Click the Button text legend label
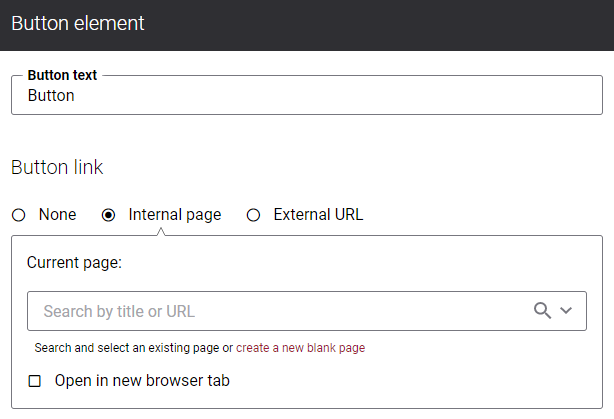Image resolution: width=614 pixels, height=419 pixels. point(62,75)
